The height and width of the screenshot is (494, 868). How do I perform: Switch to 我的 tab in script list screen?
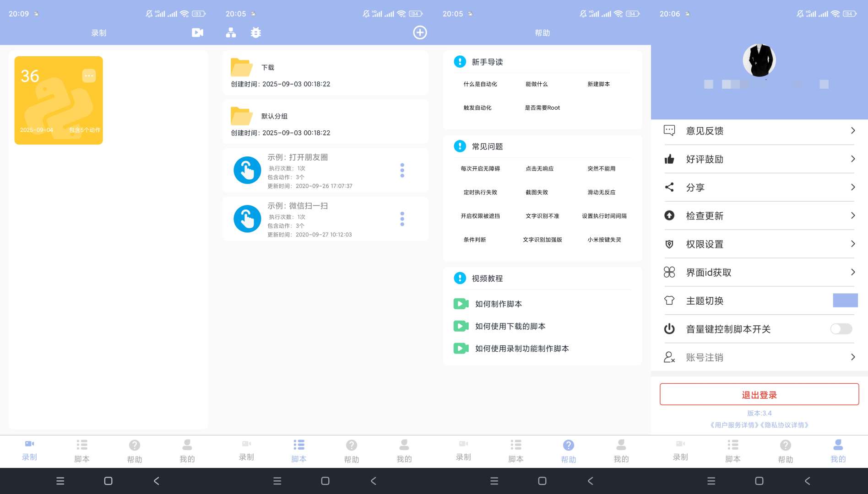[x=404, y=451]
